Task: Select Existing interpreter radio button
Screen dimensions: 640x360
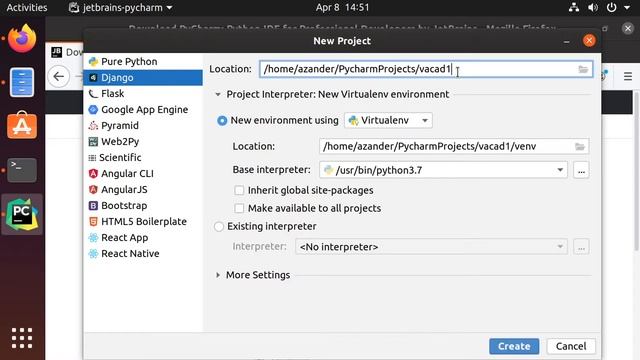Action: coord(219,227)
